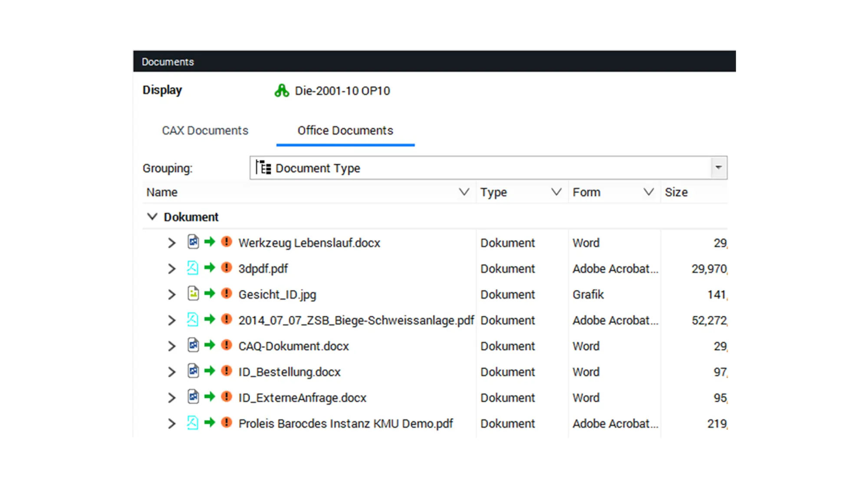This screenshot has height=488, width=868.
Task: Click the orange warning icon on CAQ-Dokument.docx row
Action: [x=227, y=345]
